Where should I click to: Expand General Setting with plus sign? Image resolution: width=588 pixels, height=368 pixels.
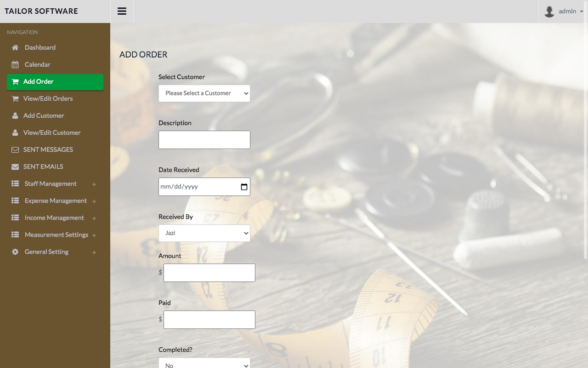(x=94, y=253)
